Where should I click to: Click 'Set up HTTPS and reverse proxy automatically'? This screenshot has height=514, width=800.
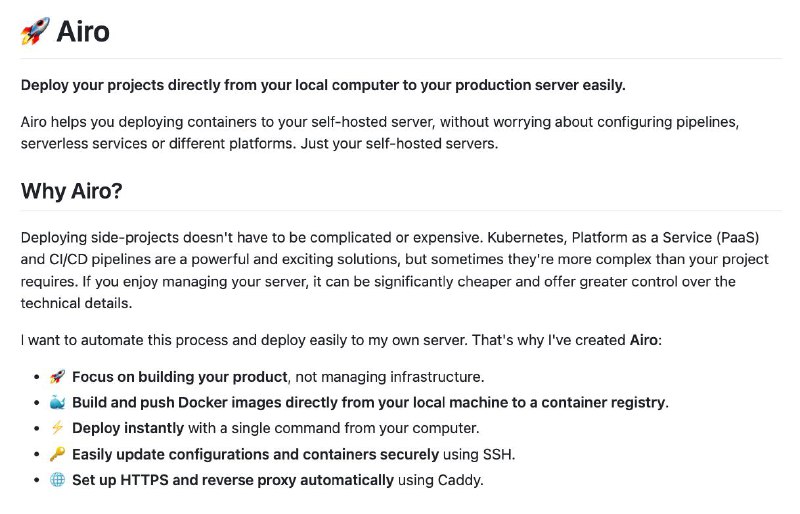click(x=233, y=480)
